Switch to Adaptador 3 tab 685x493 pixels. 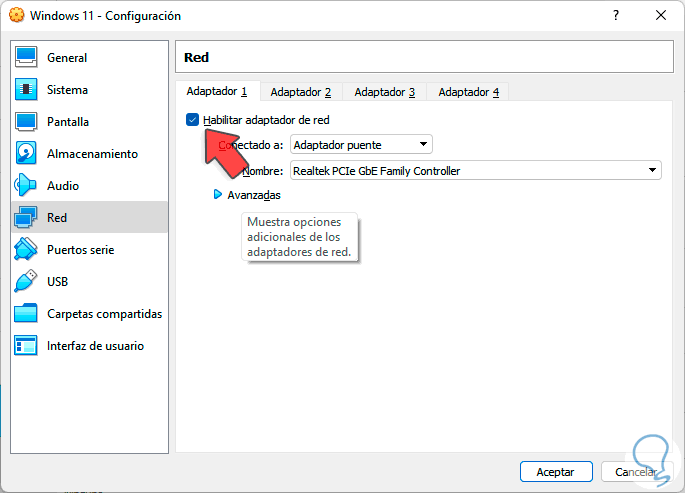click(x=384, y=92)
